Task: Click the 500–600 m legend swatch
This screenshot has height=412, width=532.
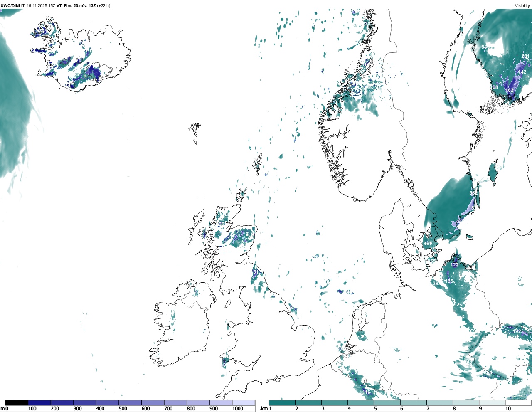Action: [130, 402]
